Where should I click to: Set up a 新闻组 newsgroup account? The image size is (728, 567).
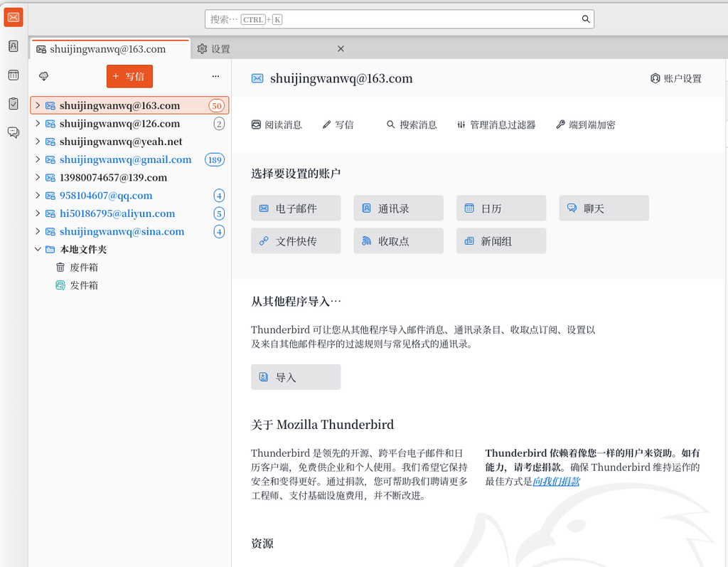coord(501,240)
